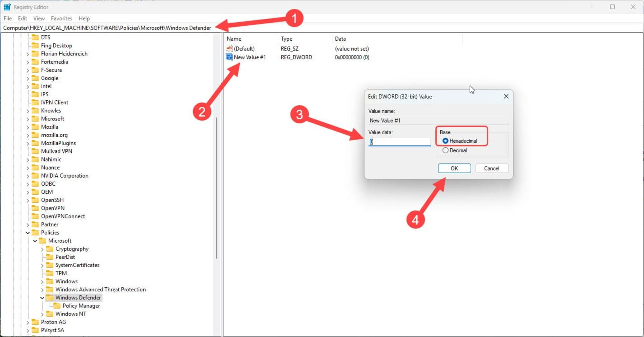
Task: Open the Edit menu
Action: (x=22, y=18)
